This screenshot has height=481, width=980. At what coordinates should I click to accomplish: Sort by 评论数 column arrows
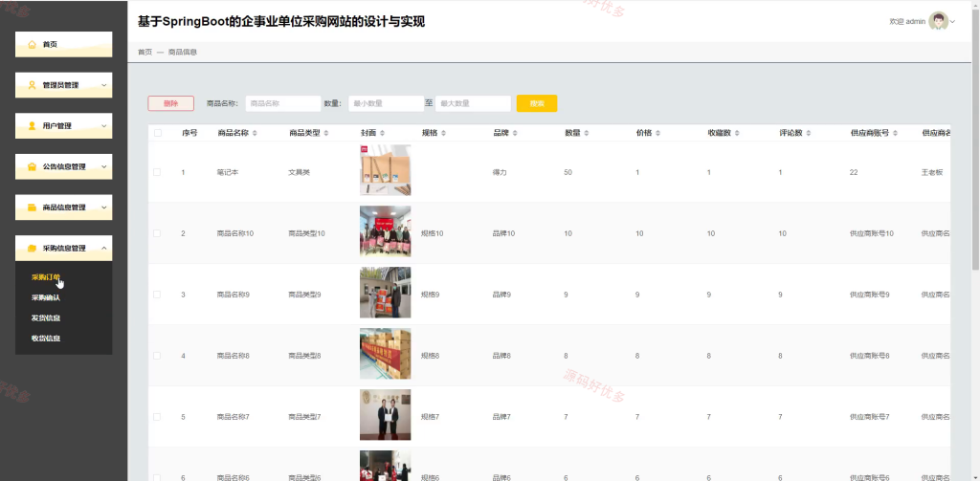(x=808, y=133)
